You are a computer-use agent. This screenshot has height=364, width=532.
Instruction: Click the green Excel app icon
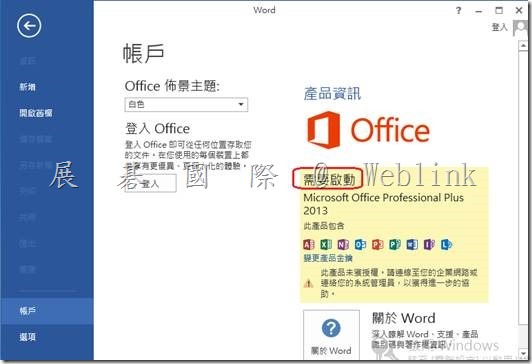[x=326, y=244]
